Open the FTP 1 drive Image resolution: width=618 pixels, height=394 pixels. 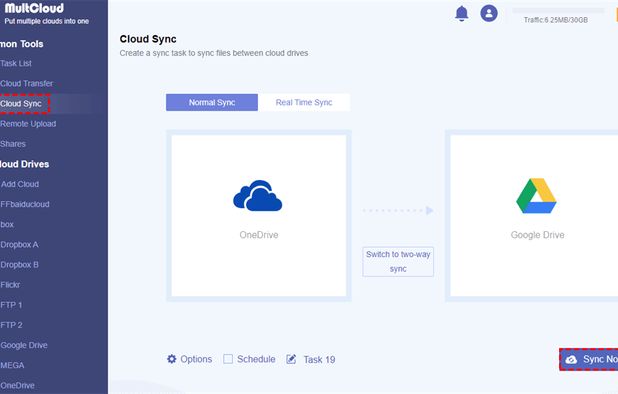point(11,305)
